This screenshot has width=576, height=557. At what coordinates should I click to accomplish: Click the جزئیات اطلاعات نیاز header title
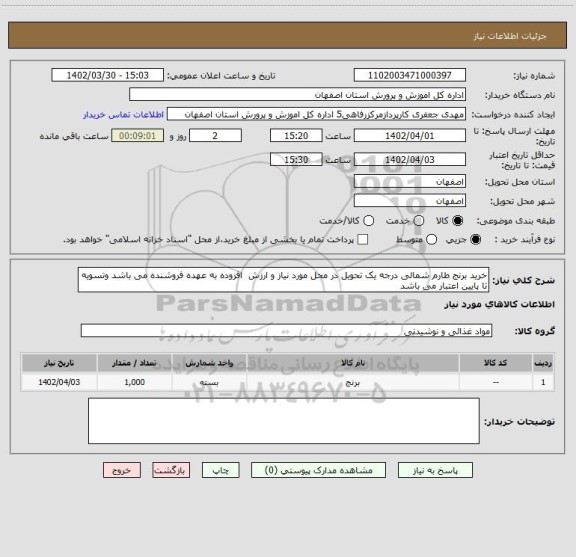click(x=510, y=36)
